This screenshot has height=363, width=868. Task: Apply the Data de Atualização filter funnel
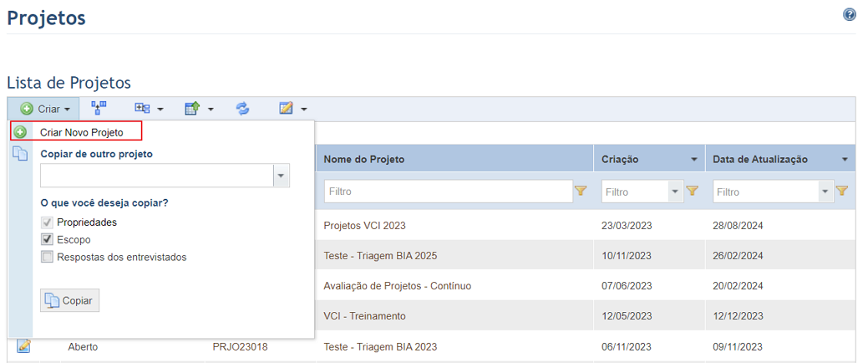coord(841,192)
